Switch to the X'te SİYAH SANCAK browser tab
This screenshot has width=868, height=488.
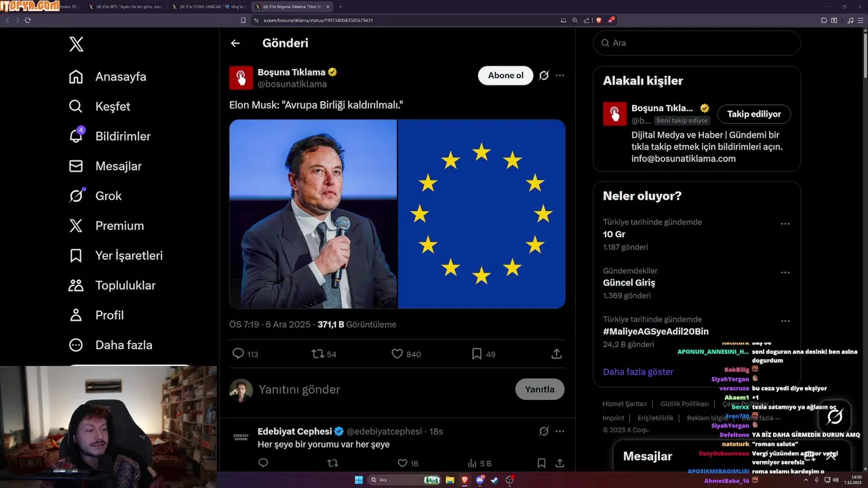click(208, 6)
